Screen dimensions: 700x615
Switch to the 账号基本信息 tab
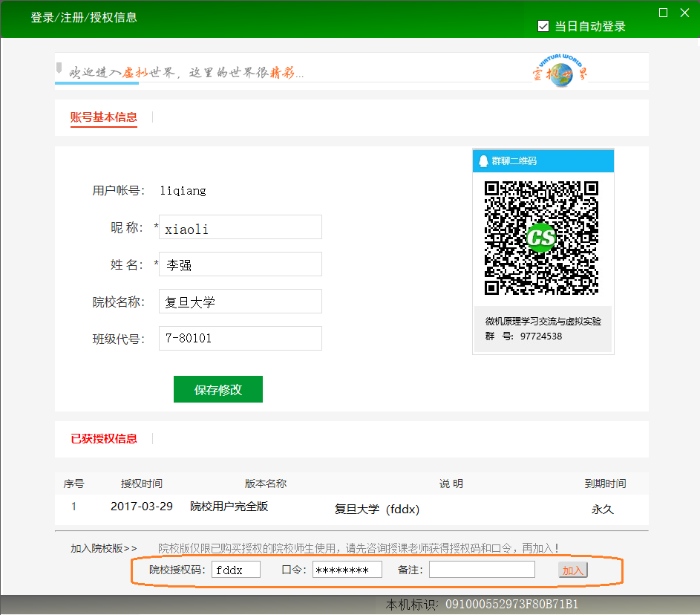(x=104, y=117)
